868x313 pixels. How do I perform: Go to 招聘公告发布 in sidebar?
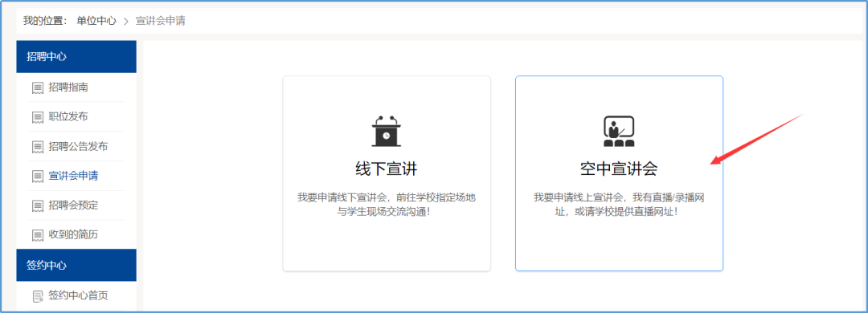[78, 147]
